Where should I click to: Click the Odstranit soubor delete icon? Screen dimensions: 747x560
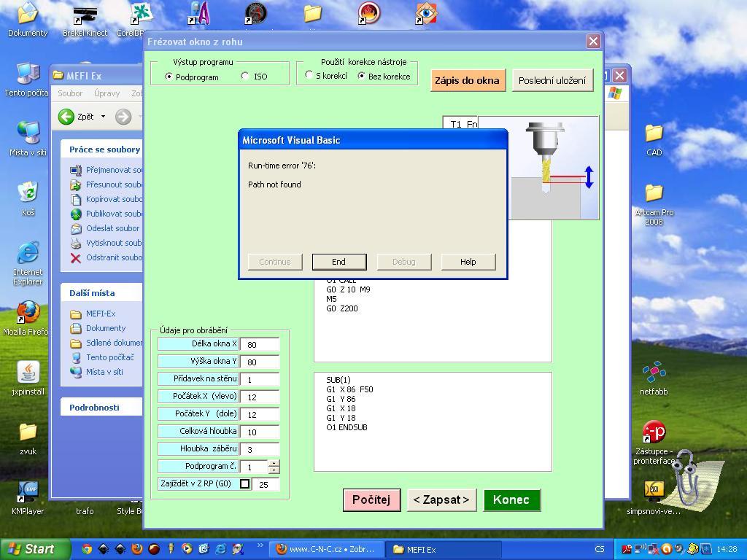75,257
